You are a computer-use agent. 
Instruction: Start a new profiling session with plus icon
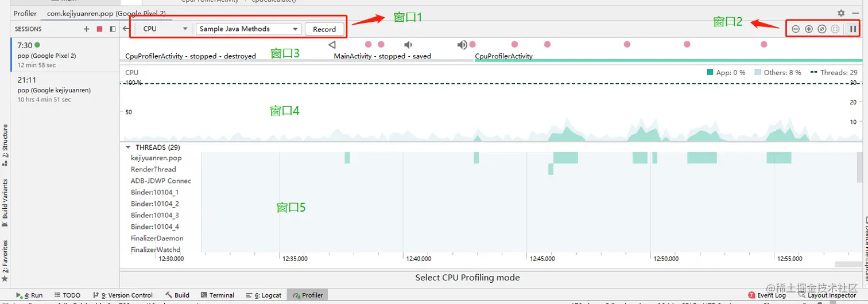click(87, 29)
